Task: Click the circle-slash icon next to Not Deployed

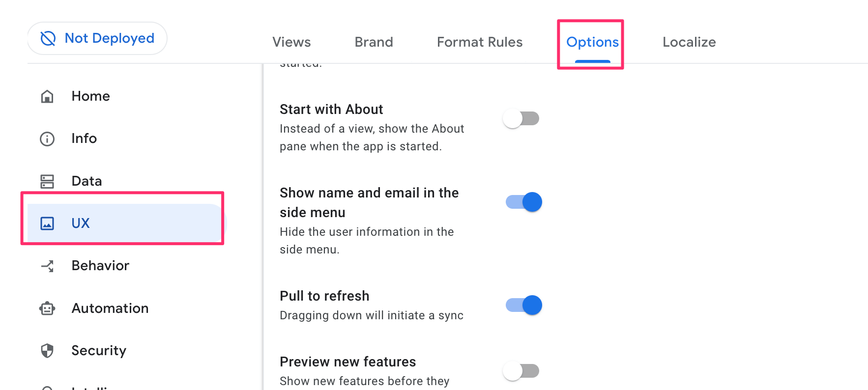Action: tap(47, 38)
